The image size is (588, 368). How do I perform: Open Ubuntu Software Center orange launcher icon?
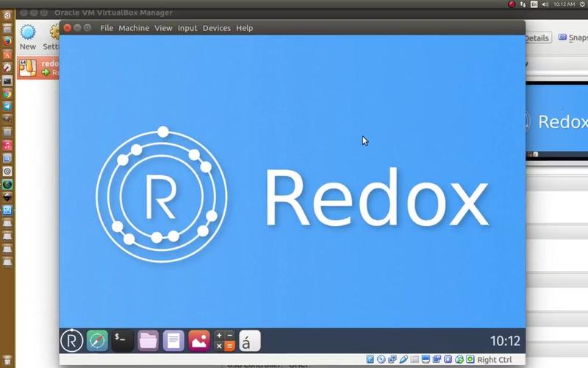(7, 54)
